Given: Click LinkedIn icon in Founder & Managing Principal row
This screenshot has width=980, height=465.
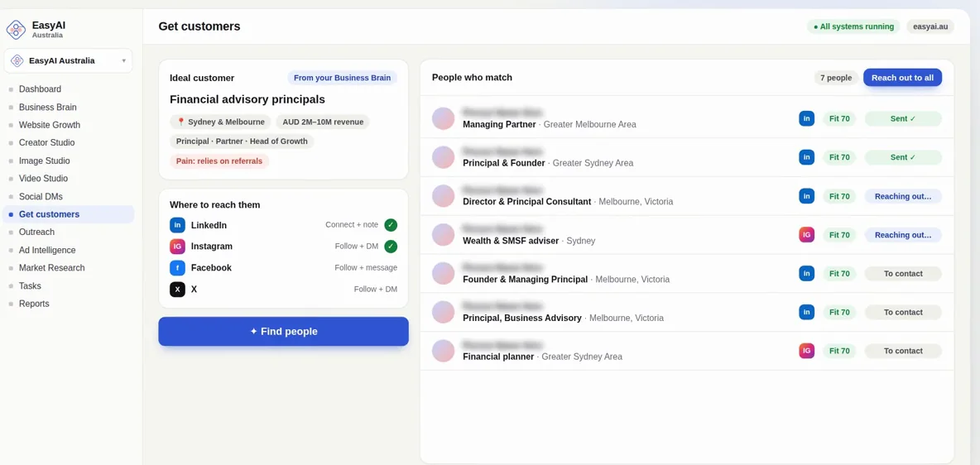Looking at the screenshot, I should 807,273.
